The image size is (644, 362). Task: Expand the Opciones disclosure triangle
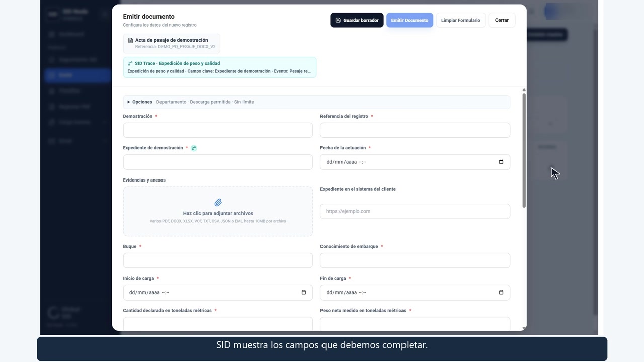tap(129, 102)
